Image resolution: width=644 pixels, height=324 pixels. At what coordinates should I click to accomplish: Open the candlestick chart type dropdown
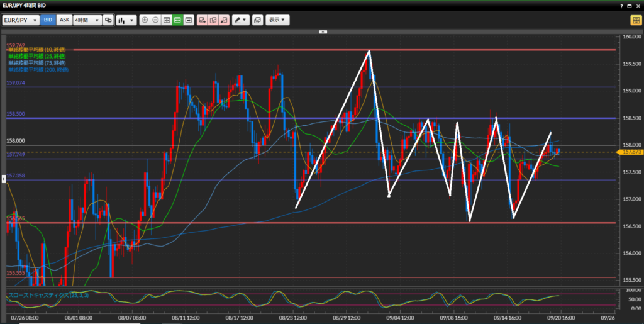click(x=126, y=20)
